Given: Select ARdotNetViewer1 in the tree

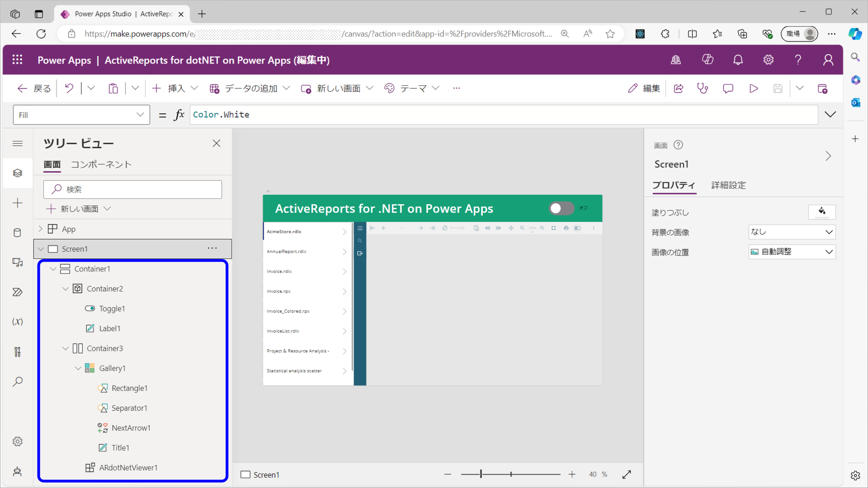Looking at the screenshot, I should [128, 468].
